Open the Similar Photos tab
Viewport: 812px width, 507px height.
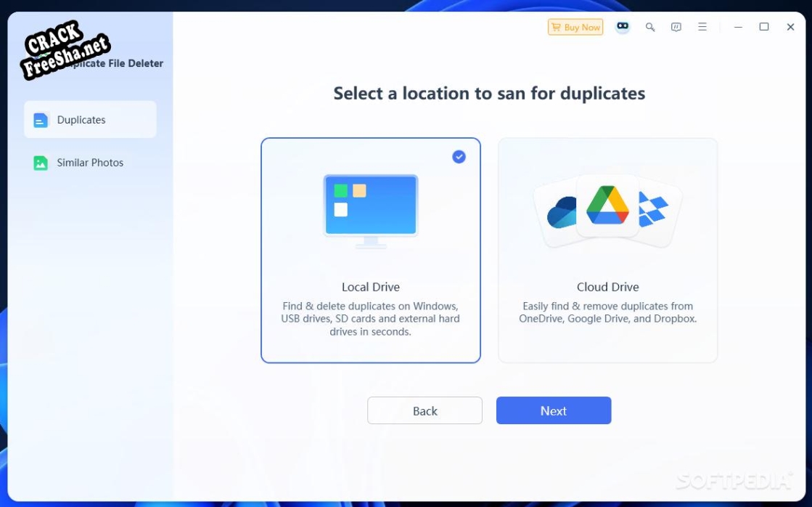pos(90,163)
